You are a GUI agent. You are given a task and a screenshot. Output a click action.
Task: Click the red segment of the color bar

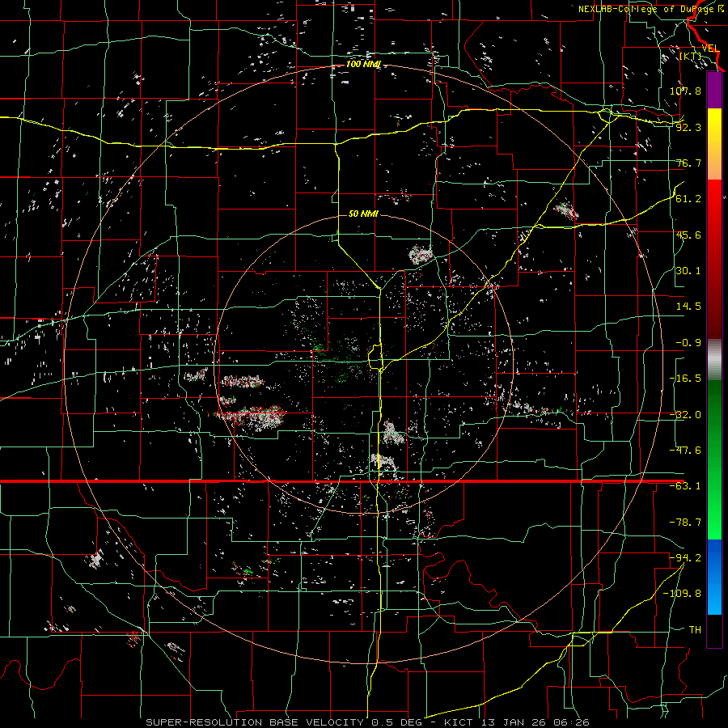[x=714, y=259]
